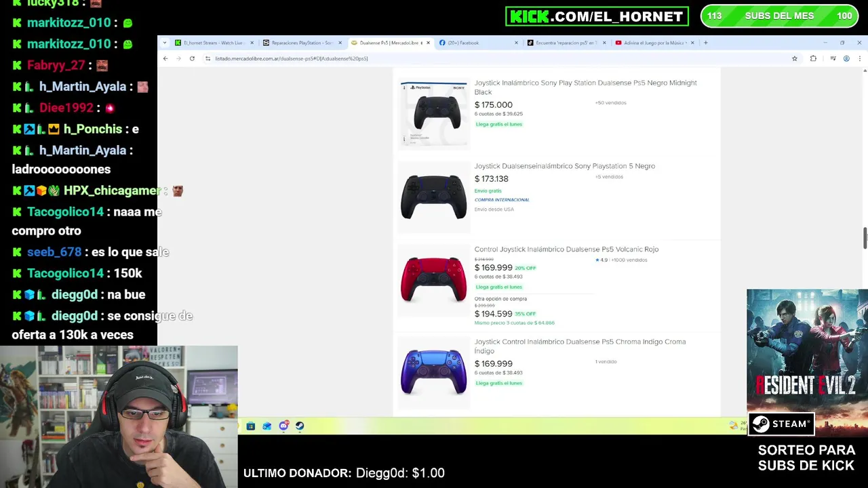
Task: Click chat username h_Ponchis
Action: (92, 129)
